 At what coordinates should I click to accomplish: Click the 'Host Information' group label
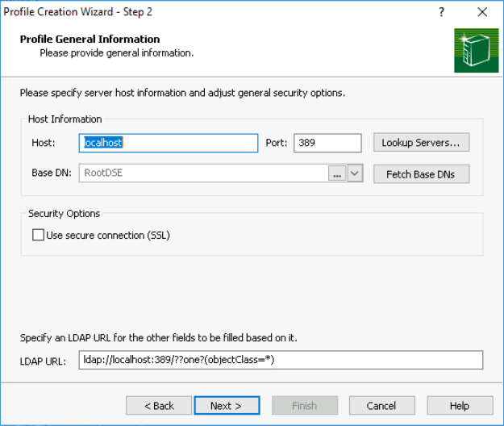pyautogui.click(x=65, y=119)
